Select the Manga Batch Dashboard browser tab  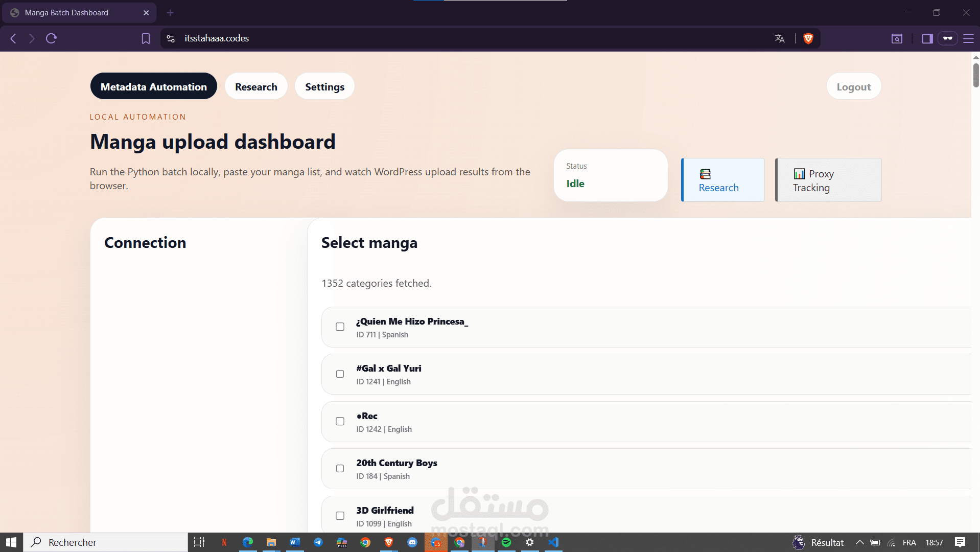[79, 13]
